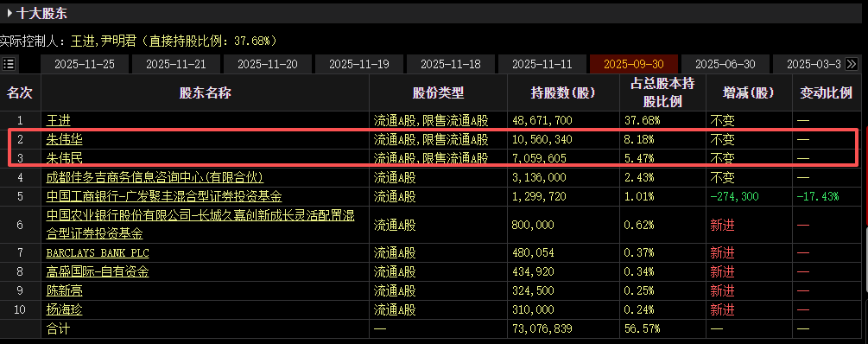Click the 增减(股) column header
The width and height of the screenshot is (868, 344).
tap(749, 93)
